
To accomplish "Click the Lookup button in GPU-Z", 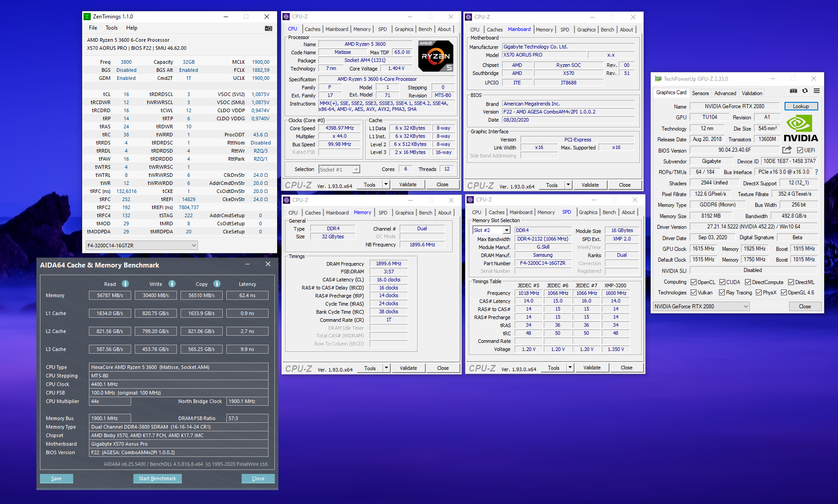I will point(801,106).
